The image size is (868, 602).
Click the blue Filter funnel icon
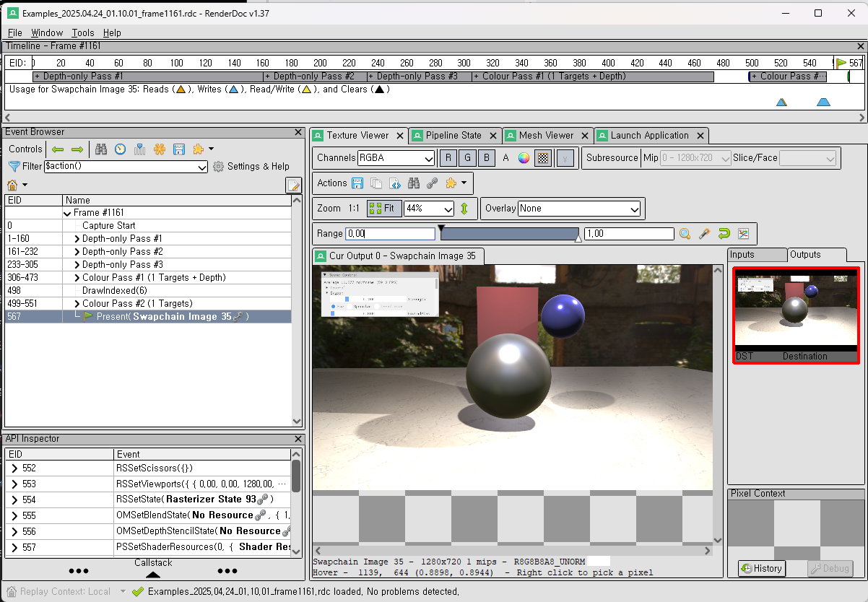(14, 167)
